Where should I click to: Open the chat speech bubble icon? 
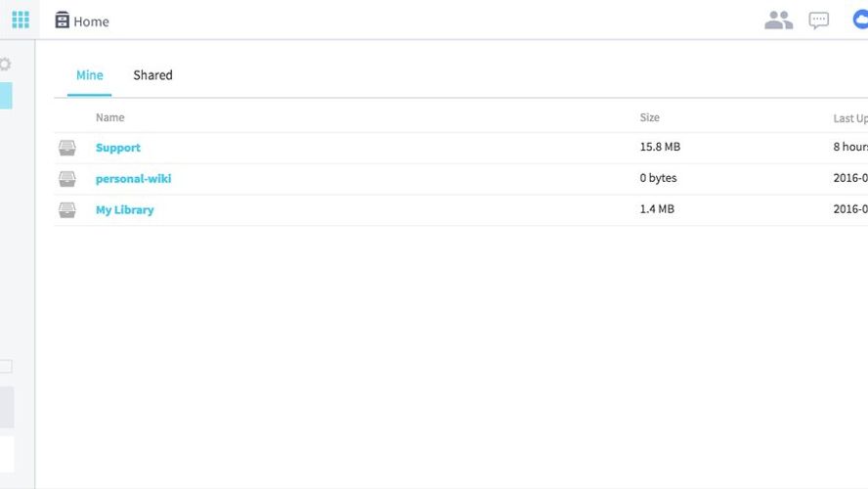(819, 21)
